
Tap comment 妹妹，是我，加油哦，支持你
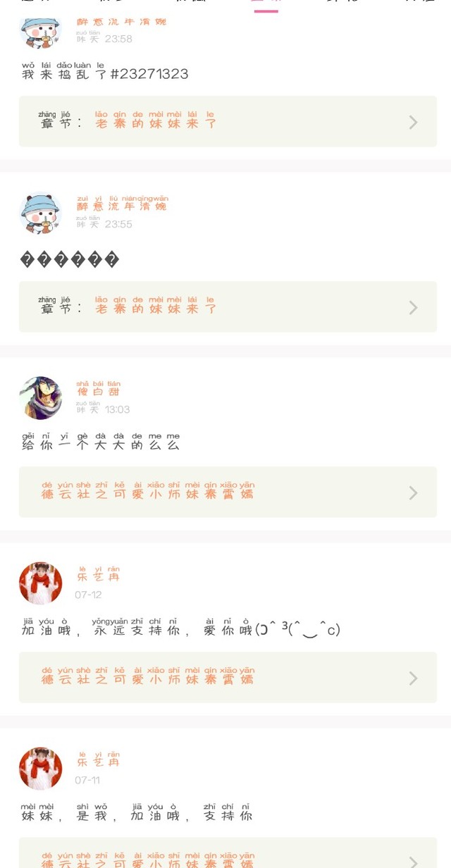[137, 812]
